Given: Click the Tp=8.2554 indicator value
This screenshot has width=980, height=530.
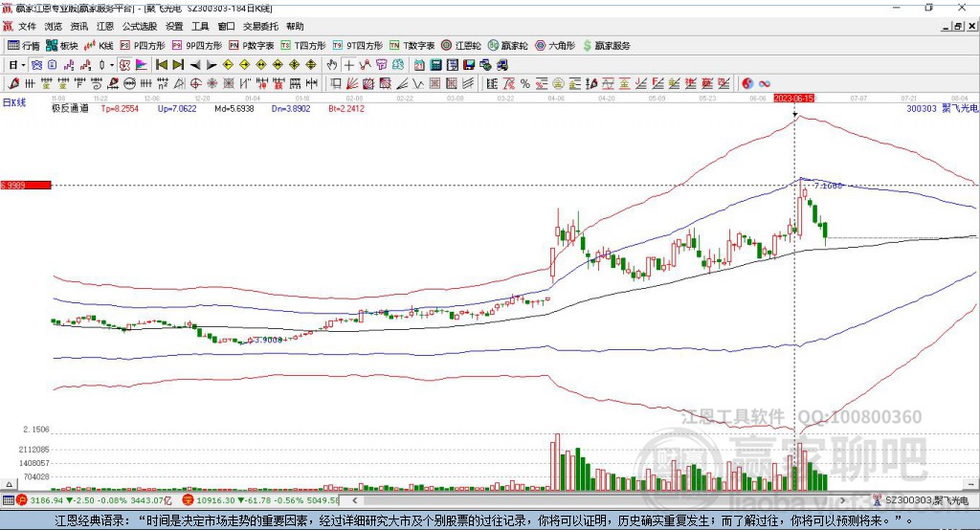Looking at the screenshot, I should tap(120, 108).
